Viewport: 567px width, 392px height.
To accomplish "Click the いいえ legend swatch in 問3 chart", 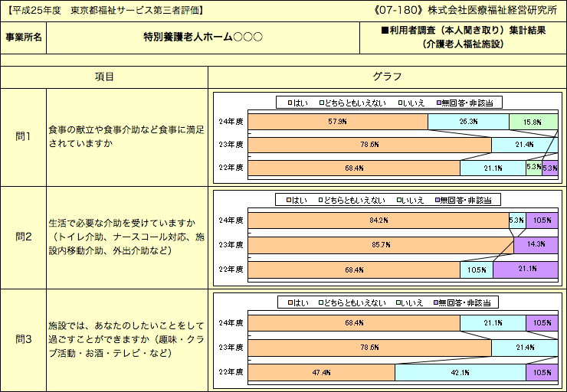I will coord(399,302).
